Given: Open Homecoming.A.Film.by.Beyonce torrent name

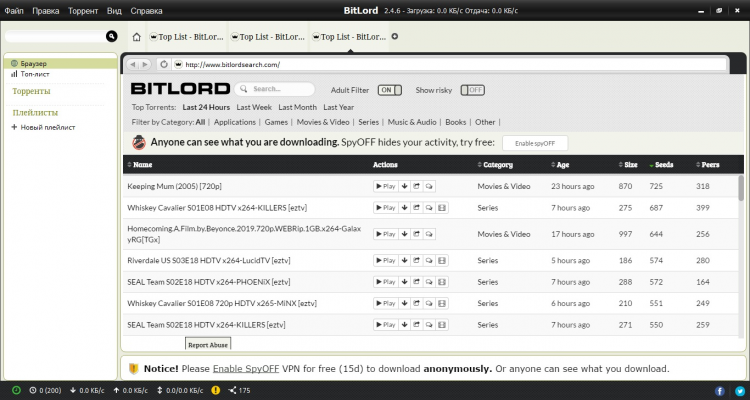Looking at the screenshot, I should coord(244,234).
